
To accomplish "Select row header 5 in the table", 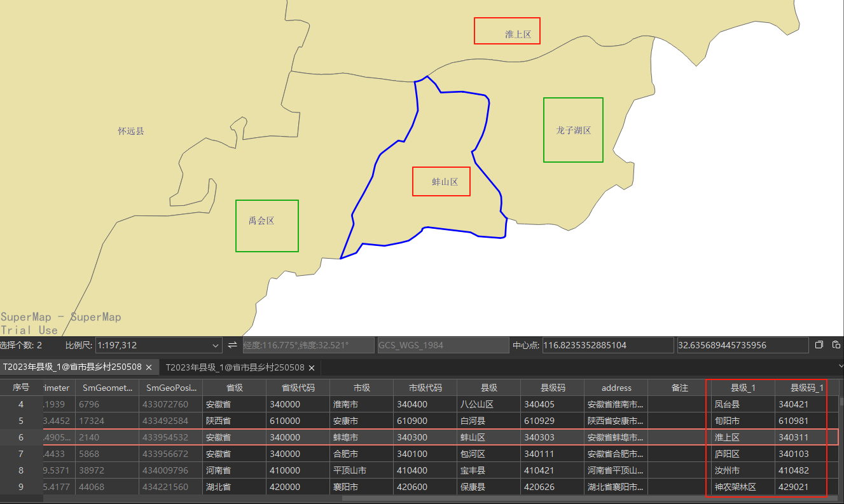I will pyautogui.click(x=21, y=421).
